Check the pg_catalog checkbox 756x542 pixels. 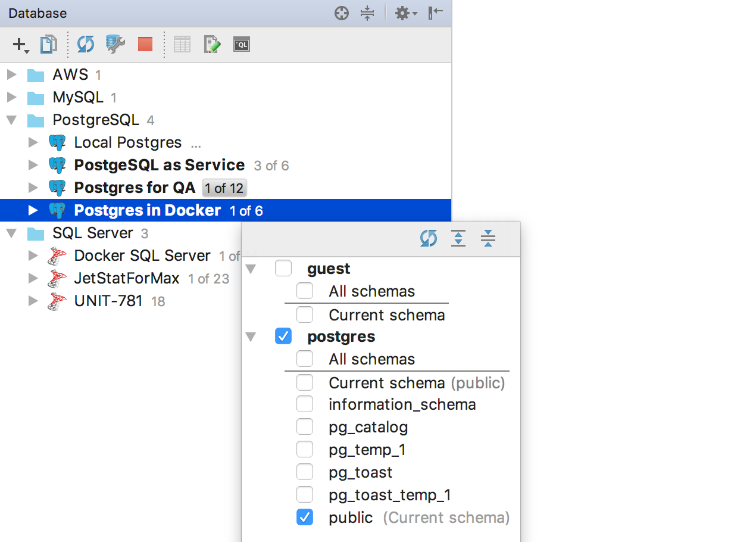click(x=305, y=427)
